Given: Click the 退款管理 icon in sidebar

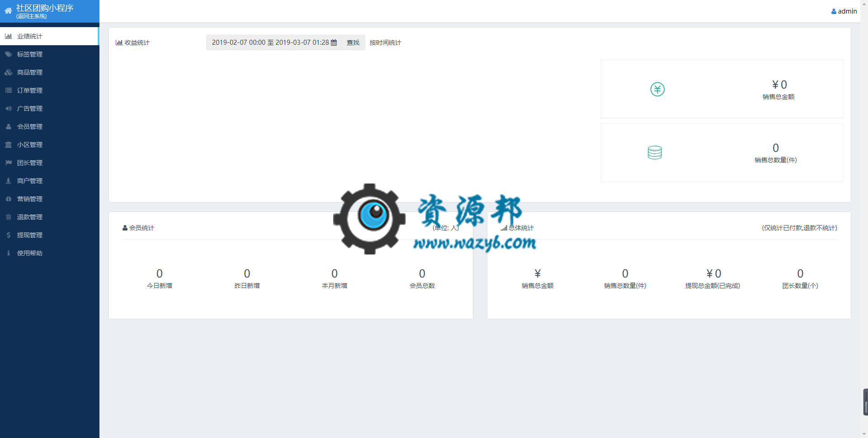Looking at the screenshot, I should (9, 217).
